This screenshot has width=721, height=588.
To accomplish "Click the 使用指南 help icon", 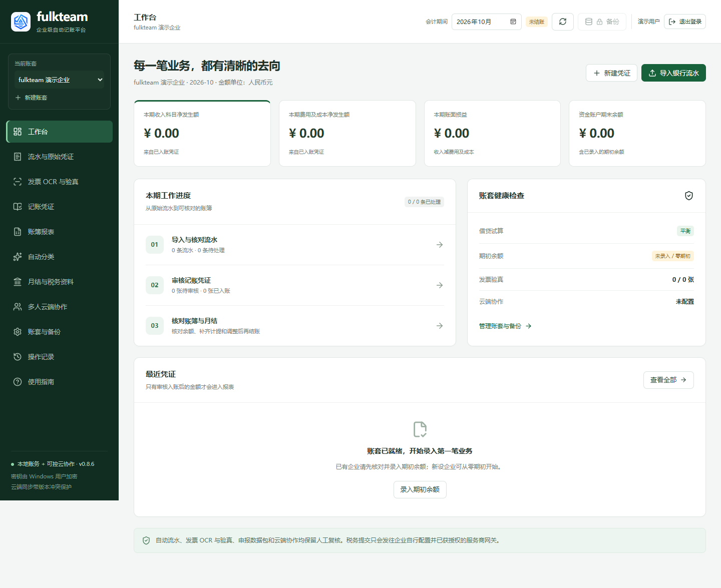I will coord(18,382).
